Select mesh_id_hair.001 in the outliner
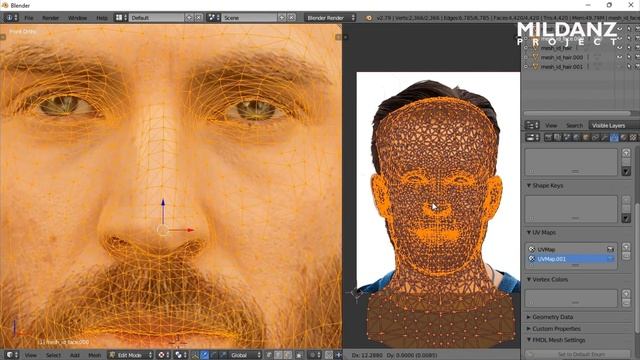 (562, 67)
